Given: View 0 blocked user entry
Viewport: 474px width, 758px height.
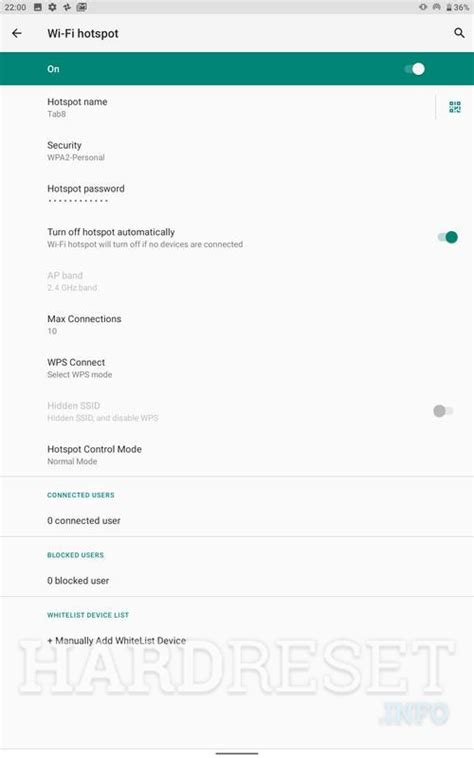Looking at the screenshot, I should pos(78,581).
